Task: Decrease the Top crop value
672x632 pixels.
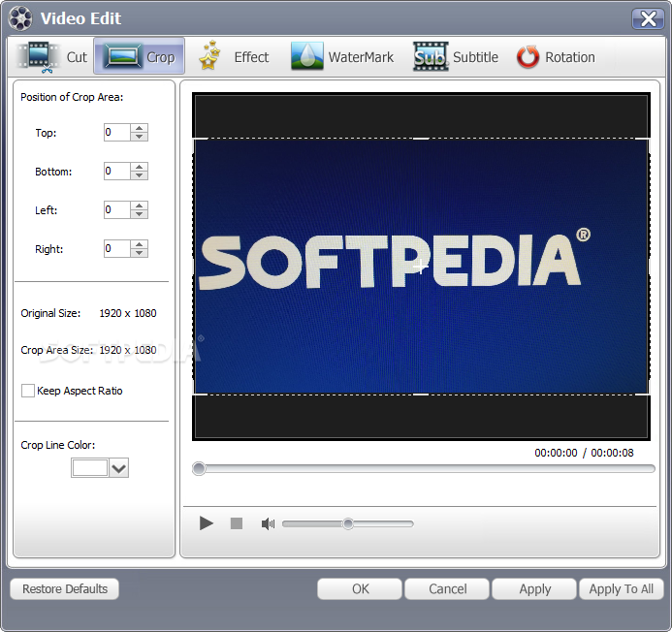Action: click(139, 137)
